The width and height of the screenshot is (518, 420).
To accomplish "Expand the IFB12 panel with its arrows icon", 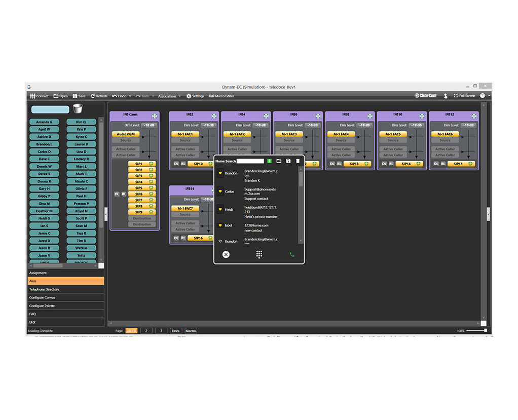I will click(x=474, y=116).
